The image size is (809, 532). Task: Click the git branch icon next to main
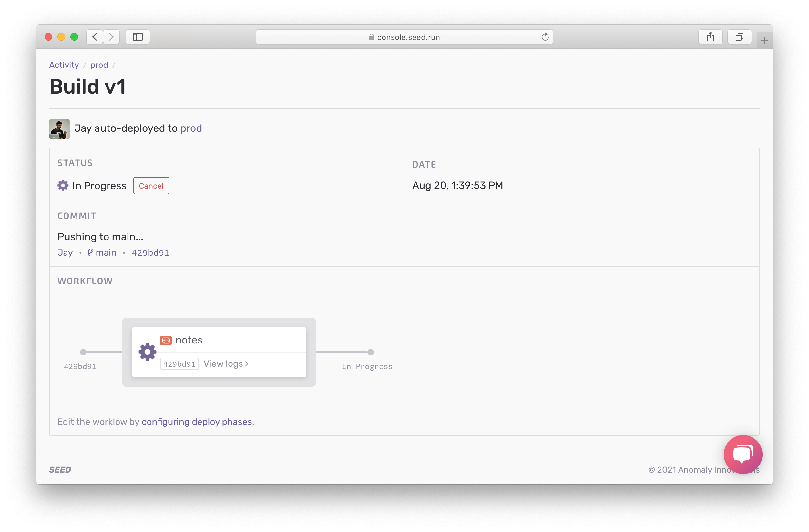pos(88,252)
